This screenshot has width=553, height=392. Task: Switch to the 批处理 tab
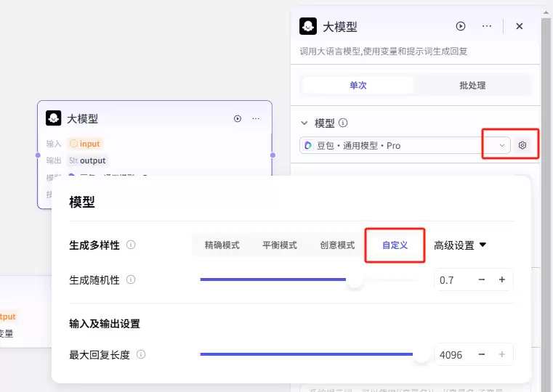[x=472, y=85]
